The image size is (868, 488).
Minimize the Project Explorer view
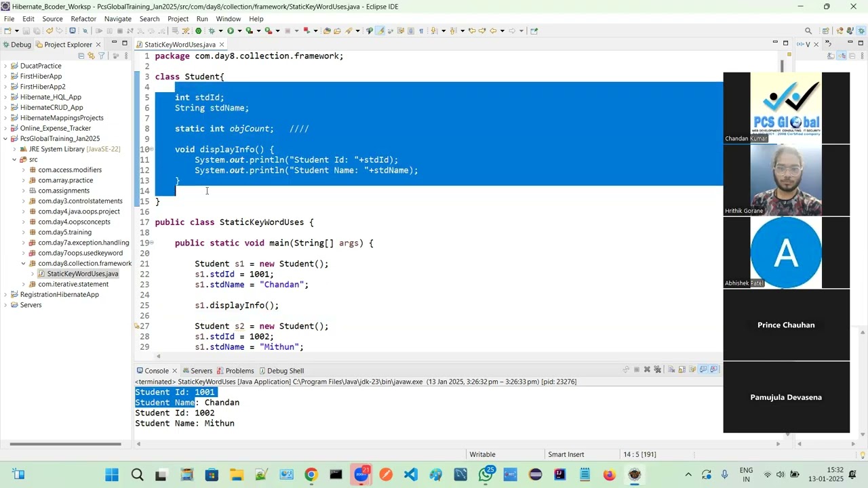(115, 43)
